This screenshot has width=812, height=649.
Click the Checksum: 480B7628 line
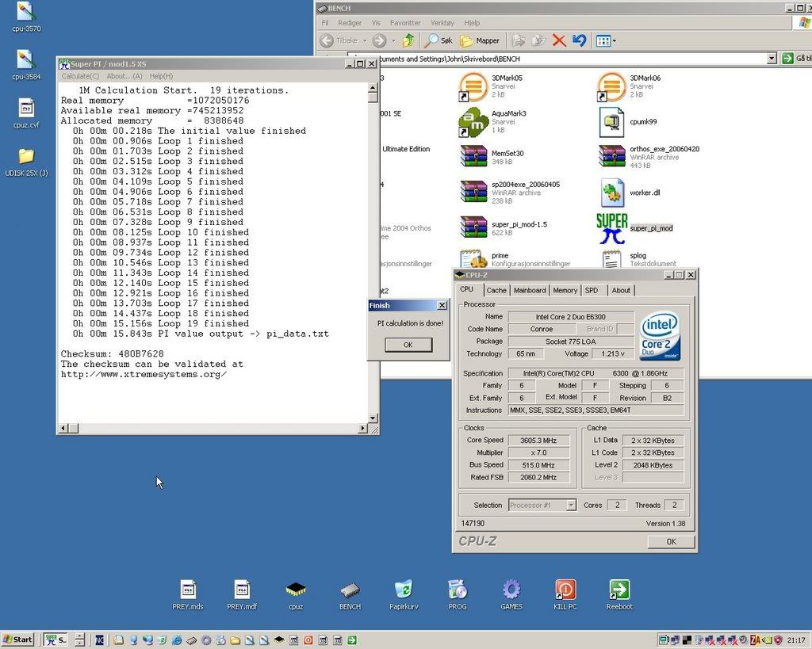113,354
